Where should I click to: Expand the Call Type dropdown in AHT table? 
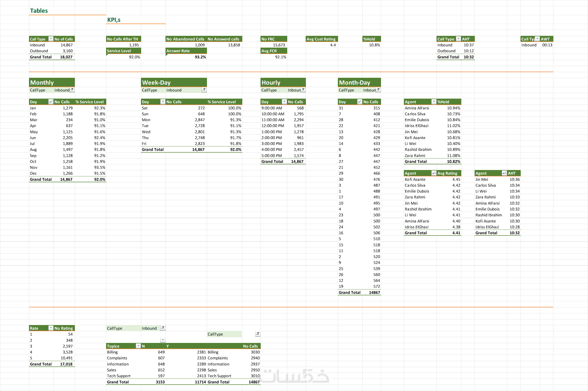click(458, 39)
